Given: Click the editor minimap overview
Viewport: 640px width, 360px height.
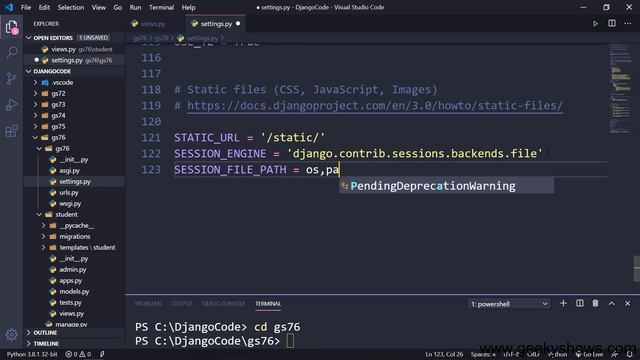Looking at the screenshot, I should 620,89.
